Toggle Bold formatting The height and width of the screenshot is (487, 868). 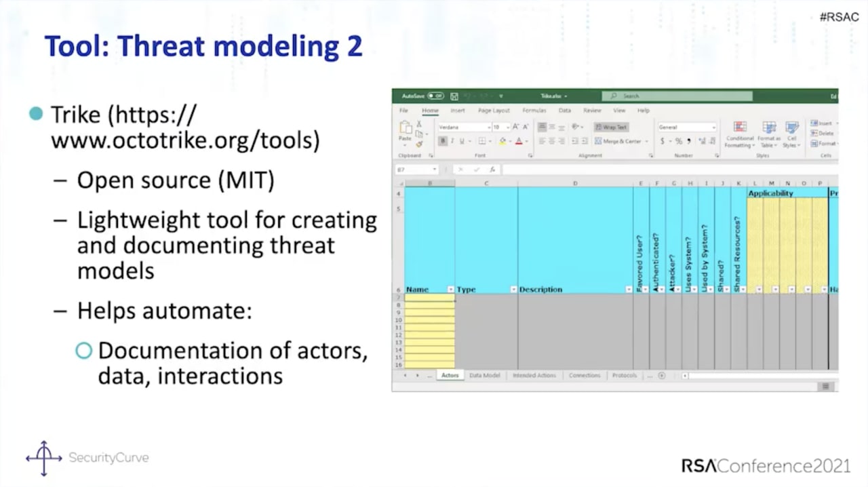443,140
